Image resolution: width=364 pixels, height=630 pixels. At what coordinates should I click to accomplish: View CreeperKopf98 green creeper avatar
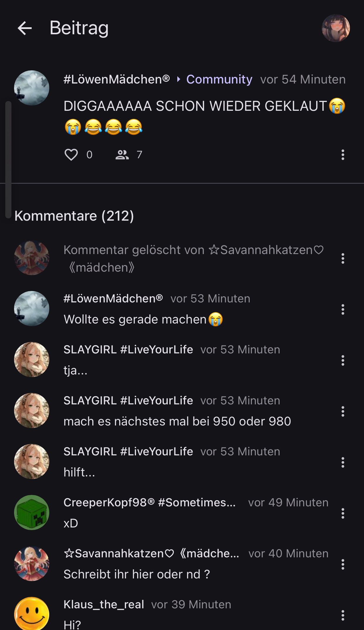[32, 512]
